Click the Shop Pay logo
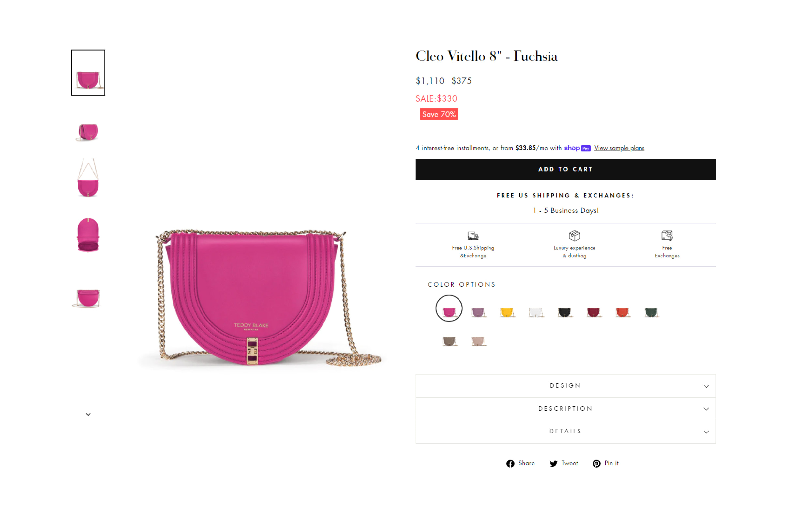 (577, 148)
